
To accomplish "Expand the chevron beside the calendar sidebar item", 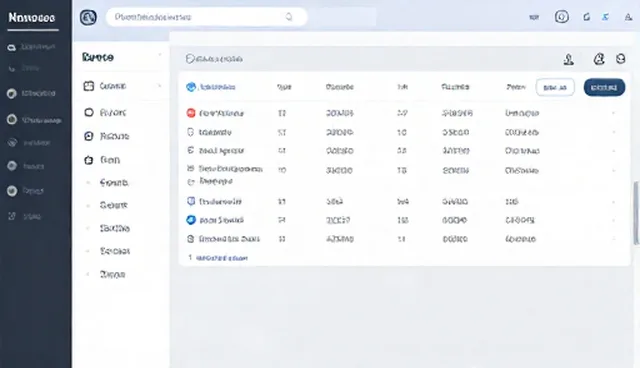I will [159, 86].
